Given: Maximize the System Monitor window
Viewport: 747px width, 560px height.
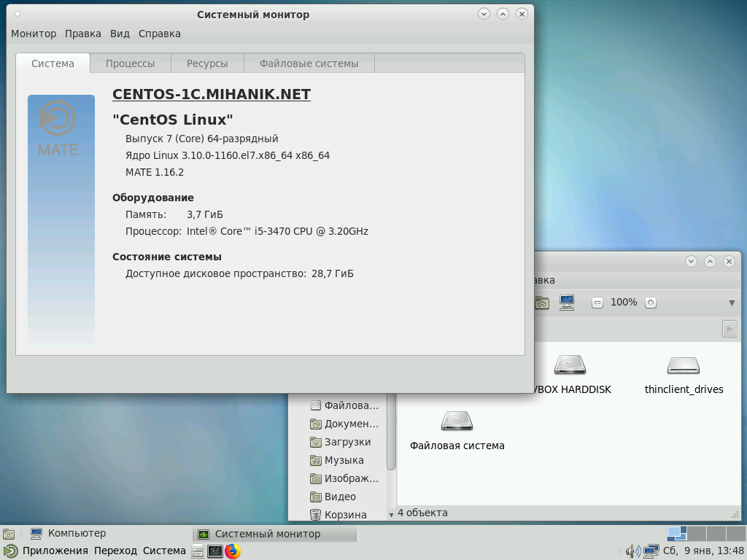Looking at the screenshot, I should [503, 15].
